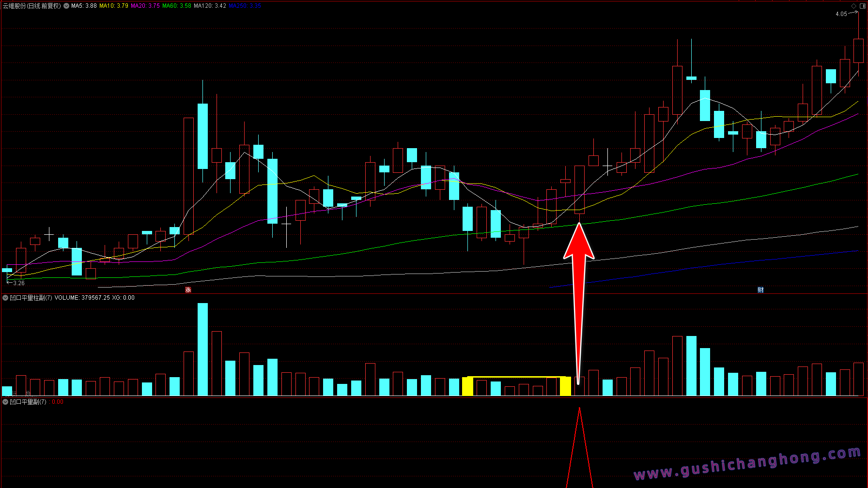Click the 3.26 low price label
Screen dimensions: 868x488
tap(18, 283)
